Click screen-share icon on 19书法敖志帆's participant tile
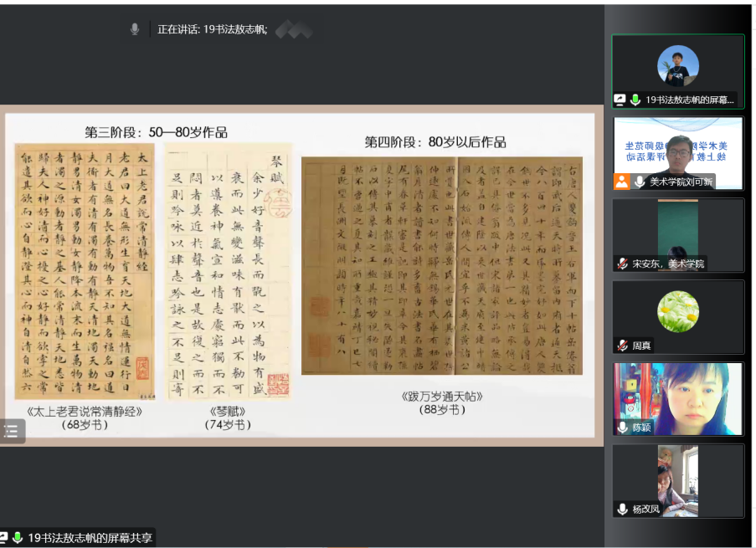 pos(620,100)
